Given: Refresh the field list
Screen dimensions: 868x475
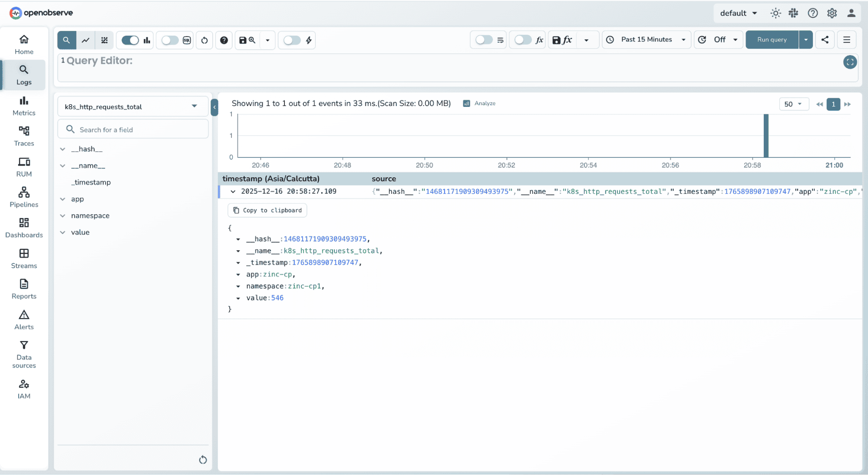Looking at the screenshot, I should coord(203,459).
